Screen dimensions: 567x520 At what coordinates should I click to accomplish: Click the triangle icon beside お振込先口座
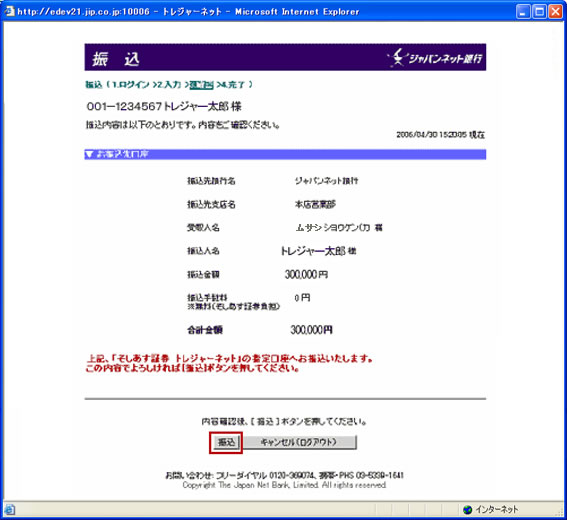(x=89, y=154)
